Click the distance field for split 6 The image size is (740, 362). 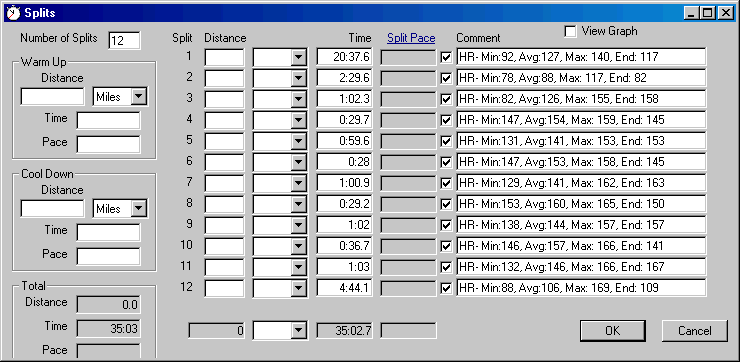pos(224,162)
